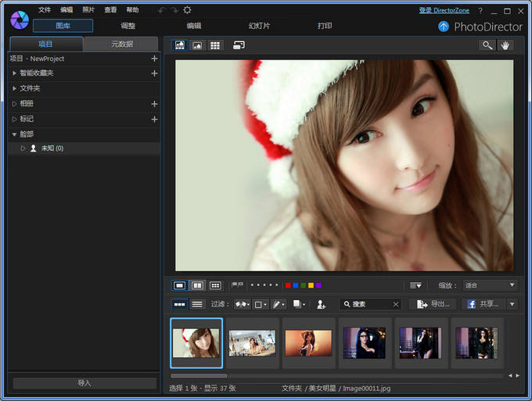Collapse the 脸部 section

[x=15, y=134]
